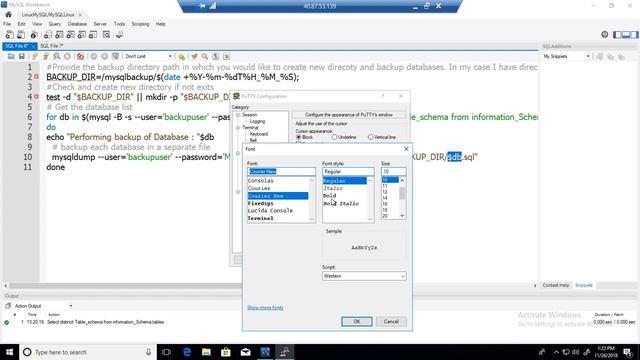The image size is (640, 360).
Task: Beautify the query with the broom icon
Action: coord(194,56)
